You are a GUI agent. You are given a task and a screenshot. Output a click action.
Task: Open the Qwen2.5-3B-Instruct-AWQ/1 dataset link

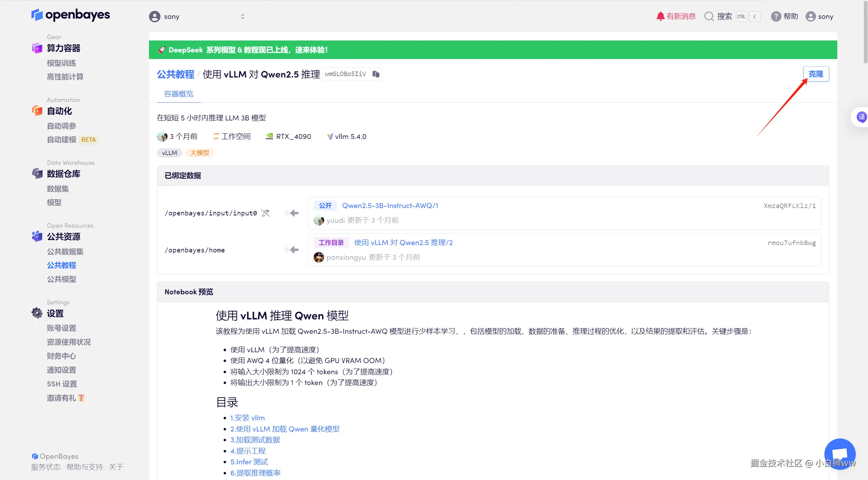[x=390, y=206]
